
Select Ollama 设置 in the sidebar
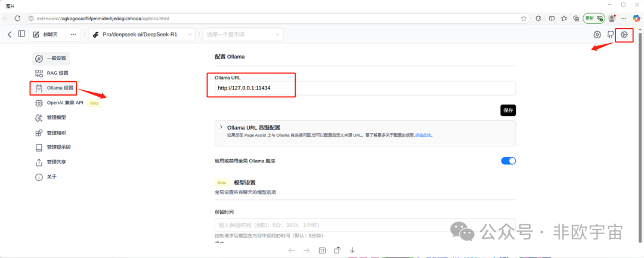coord(54,88)
